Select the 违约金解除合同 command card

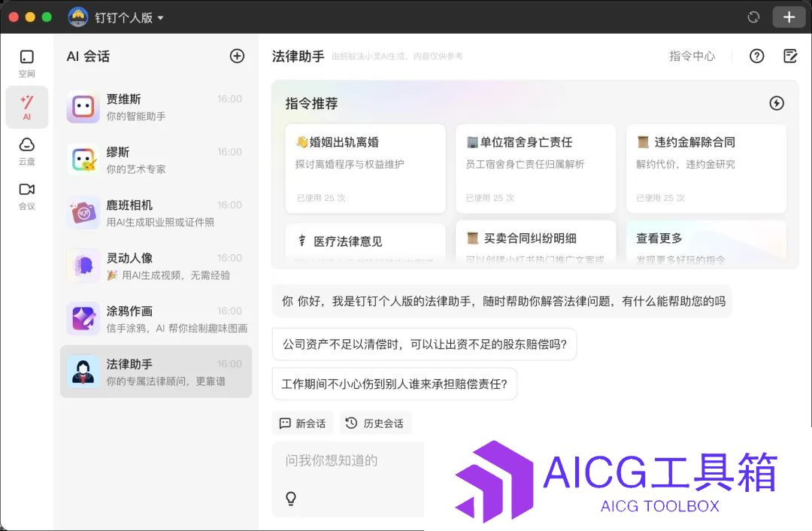click(706, 168)
